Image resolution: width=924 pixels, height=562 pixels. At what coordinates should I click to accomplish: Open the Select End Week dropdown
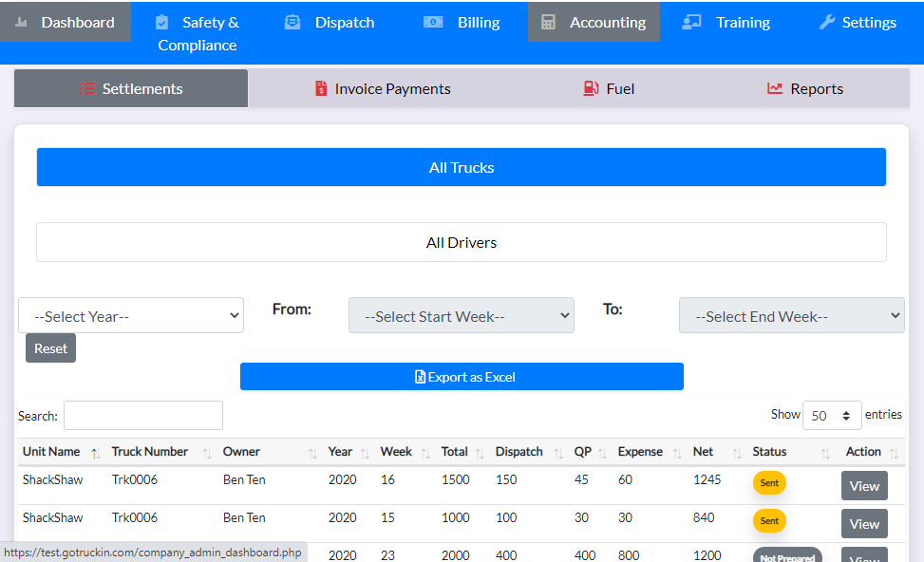point(791,316)
